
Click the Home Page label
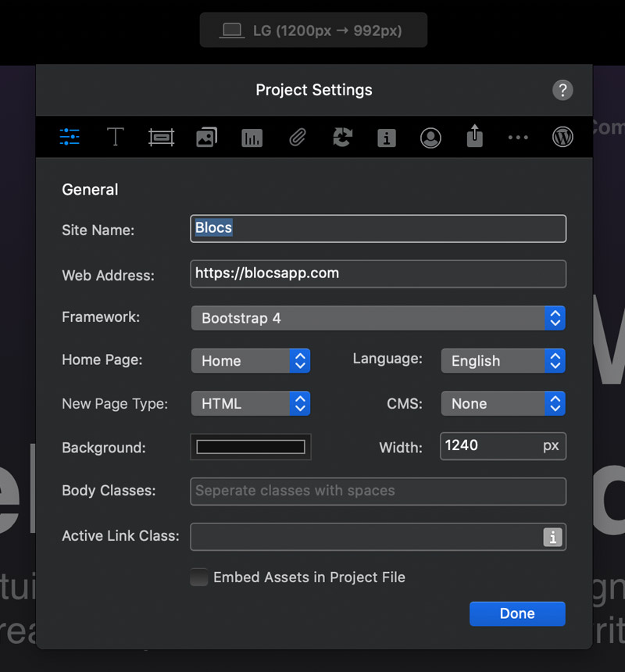tap(102, 359)
